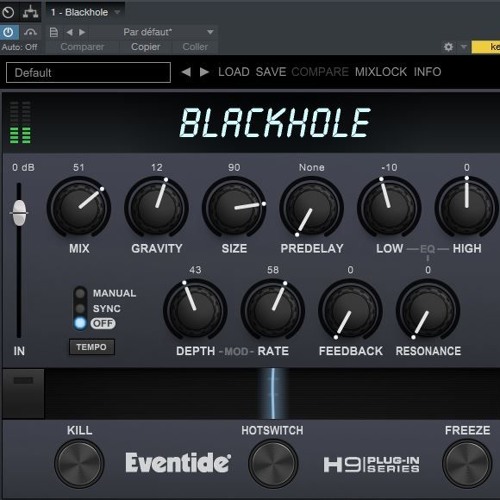This screenshot has height=500, width=500.
Task: Click the mod DEPTH knob
Action: click(x=195, y=310)
